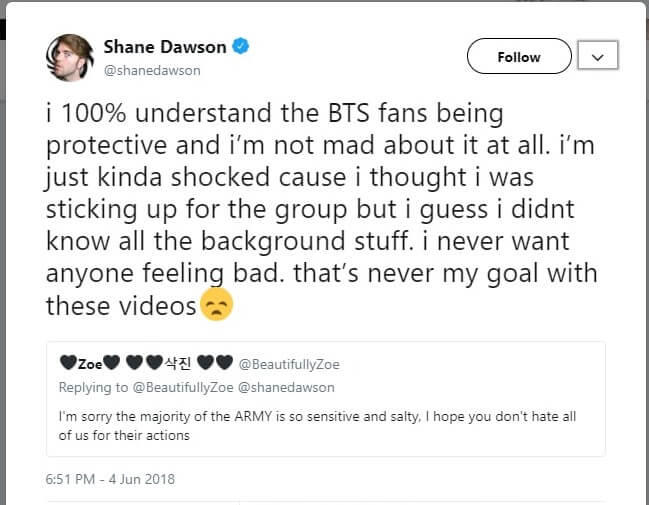
Task: Open the quoted tweet about the ARMY
Action: (x=331, y=424)
